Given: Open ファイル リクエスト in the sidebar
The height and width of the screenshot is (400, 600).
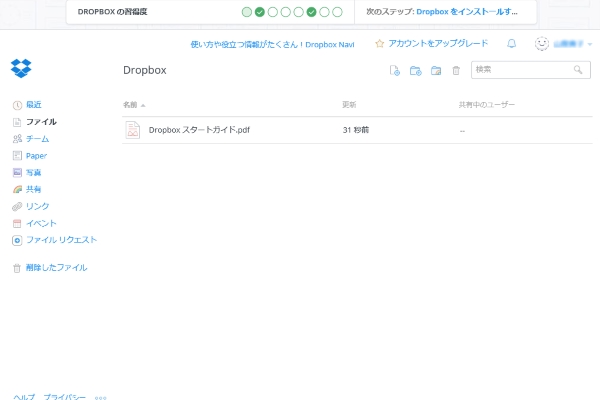Looking at the screenshot, I should [62, 240].
